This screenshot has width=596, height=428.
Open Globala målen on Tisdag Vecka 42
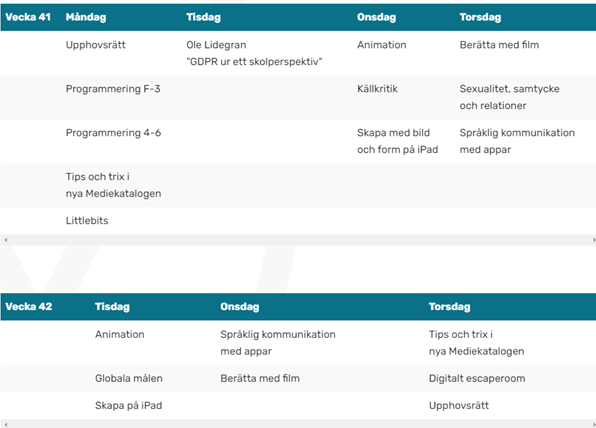[128, 379]
